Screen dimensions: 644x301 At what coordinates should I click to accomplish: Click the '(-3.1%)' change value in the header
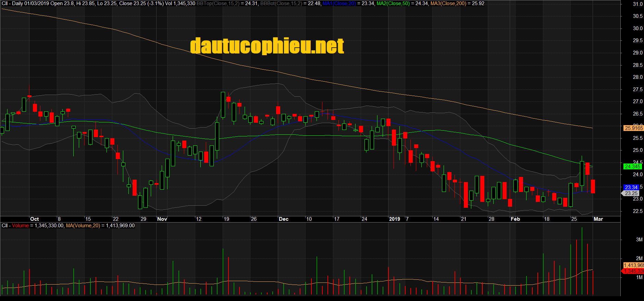156,3
